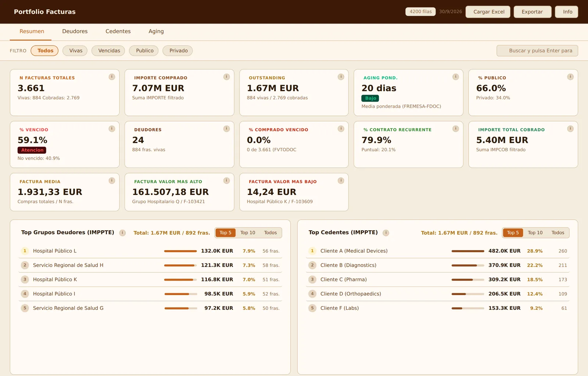Select Top 5 in Grupos Deudores panel
Image resolution: width=588 pixels, height=376 pixels.
coord(225,233)
